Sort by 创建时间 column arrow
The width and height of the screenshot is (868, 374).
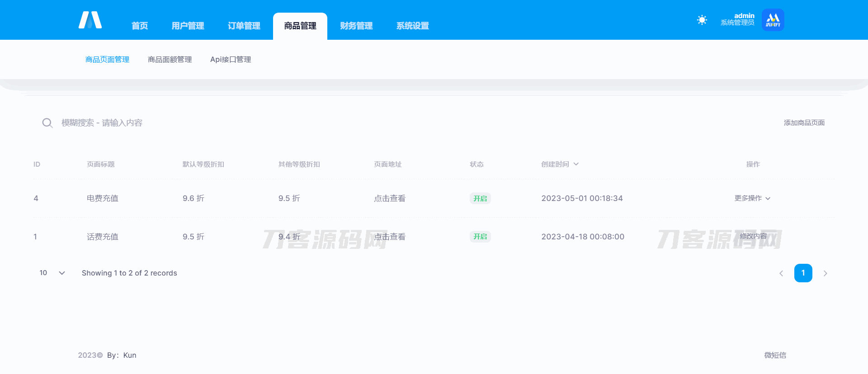576,164
